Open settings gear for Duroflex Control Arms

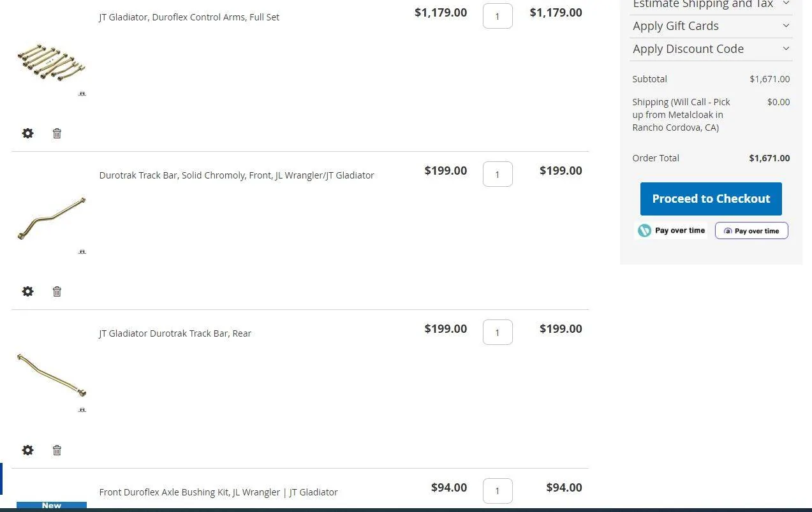point(27,133)
